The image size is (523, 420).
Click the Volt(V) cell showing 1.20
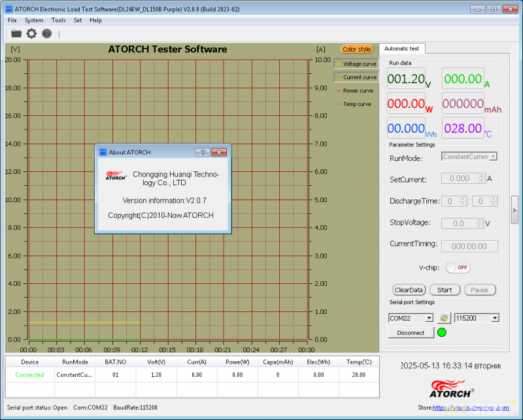156,375
